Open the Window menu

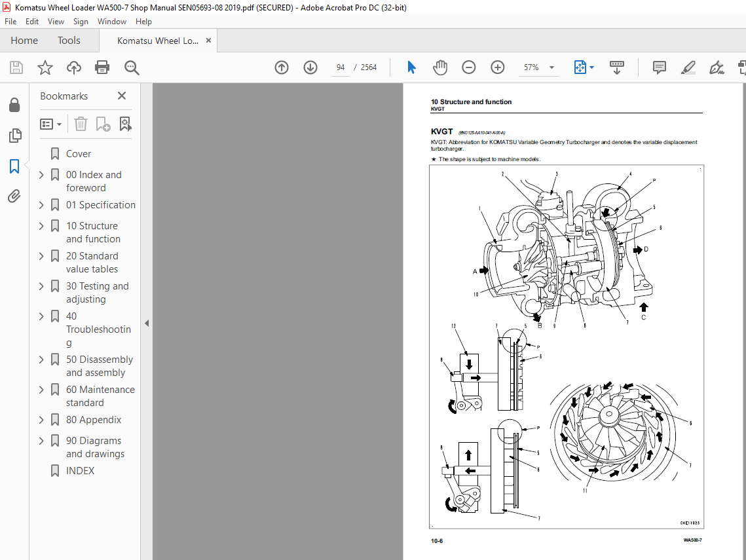pyautogui.click(x=112, y=22)
